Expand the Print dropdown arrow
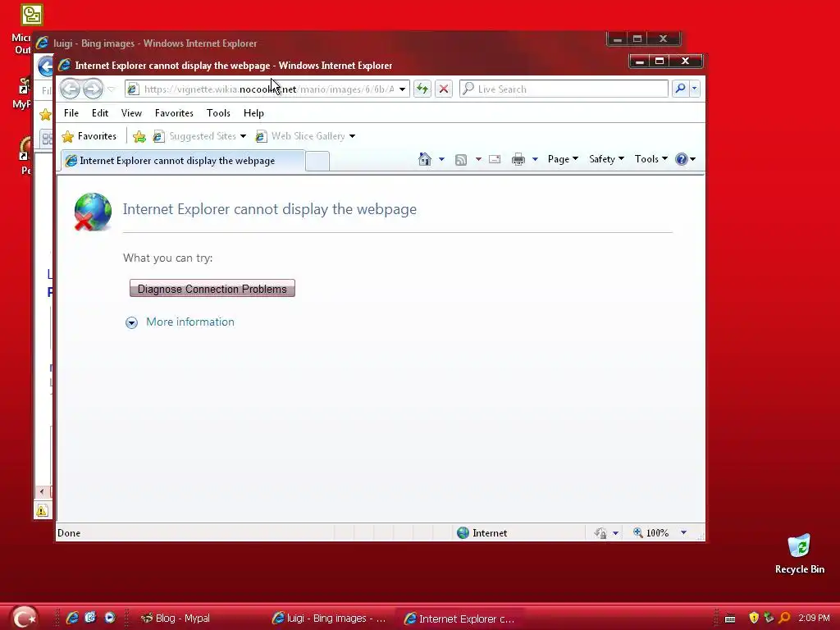 click(535, 159)
